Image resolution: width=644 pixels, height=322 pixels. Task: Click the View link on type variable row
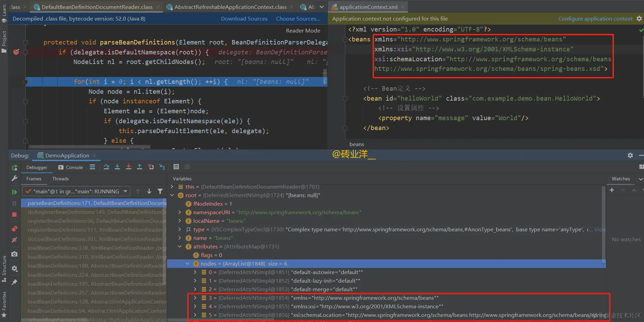pos(600,229)
